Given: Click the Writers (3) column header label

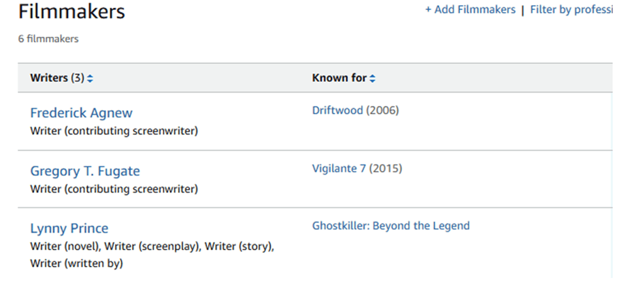Looking at the screenshot, I should pyautogui.click(x=57, y=79).
